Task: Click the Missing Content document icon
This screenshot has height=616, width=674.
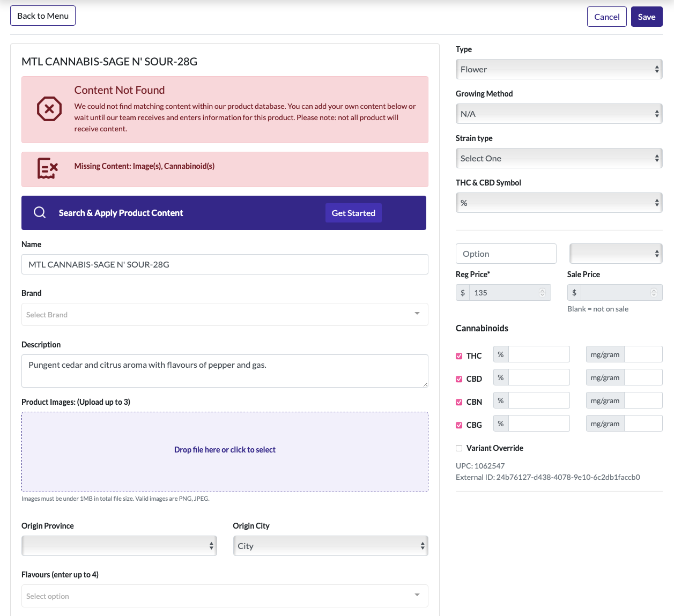Action: pyautogui.click(x=47, y=168)
